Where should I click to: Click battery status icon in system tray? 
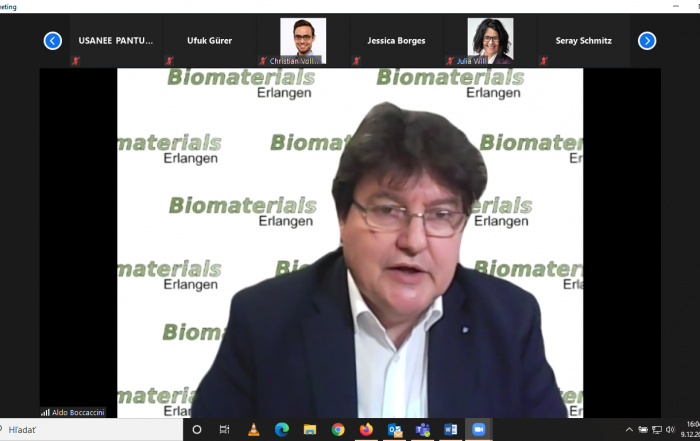(643, 430)
